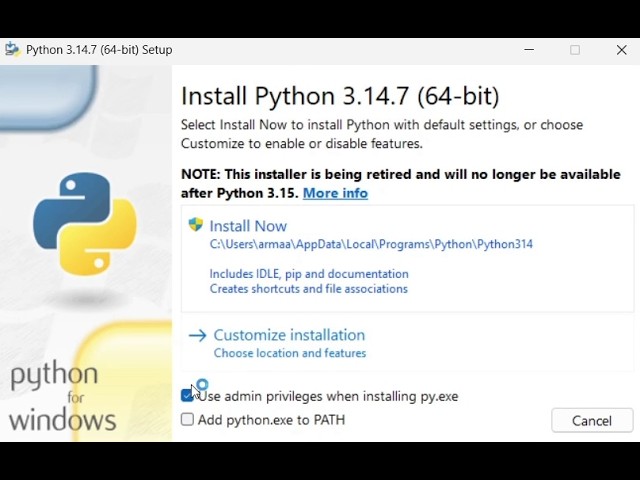This screenshot has height=480, width=640.
Task: Click the 'Install Python 3.14.7 (64-bit)' heading
Action: tap(340, 96)
